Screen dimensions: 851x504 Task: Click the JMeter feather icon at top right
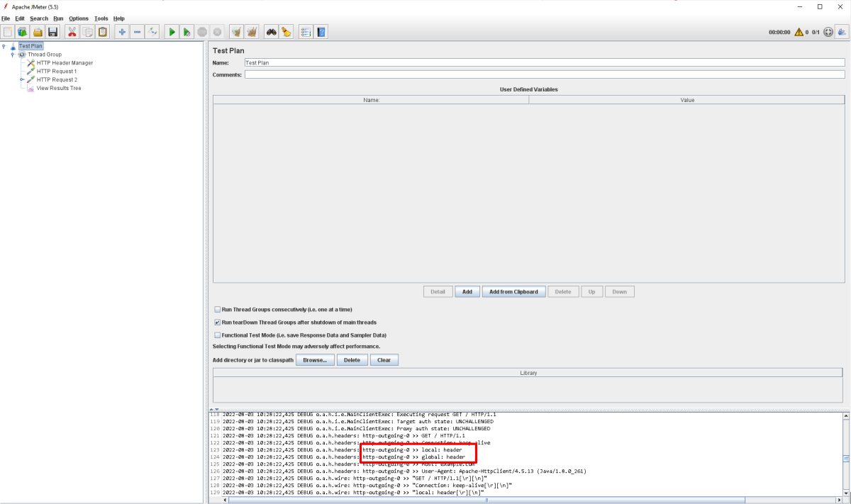tap(842, 32)
